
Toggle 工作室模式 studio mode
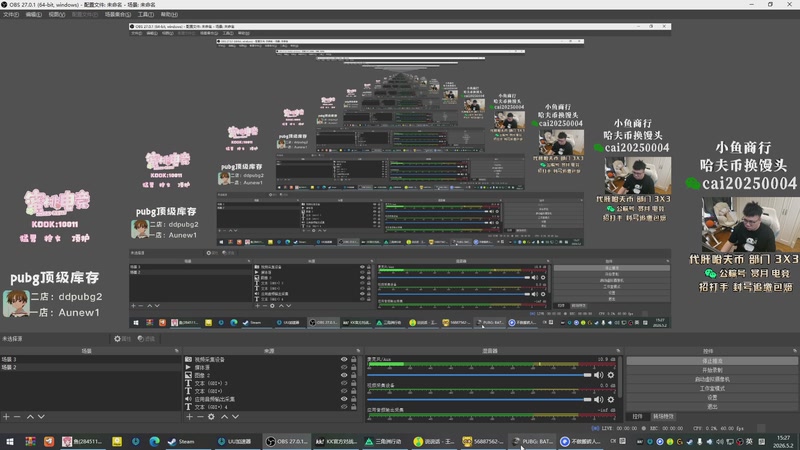pyautogui.click(x=712, y=388)
